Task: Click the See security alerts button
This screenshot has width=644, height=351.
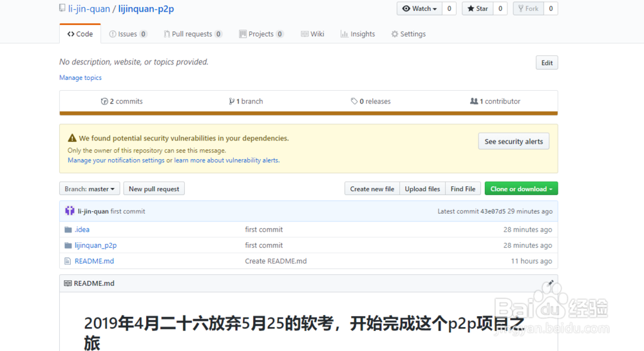Action: click(513, 142)
